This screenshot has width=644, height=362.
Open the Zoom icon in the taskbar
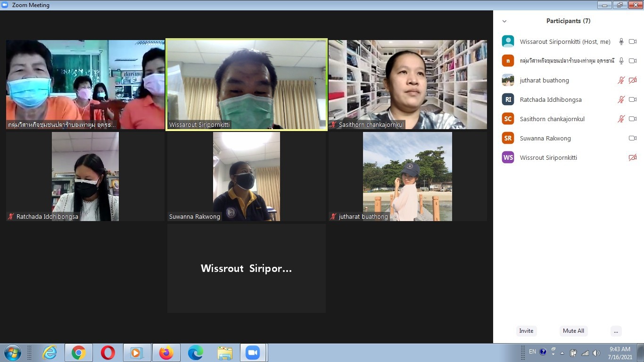[253, 353]
